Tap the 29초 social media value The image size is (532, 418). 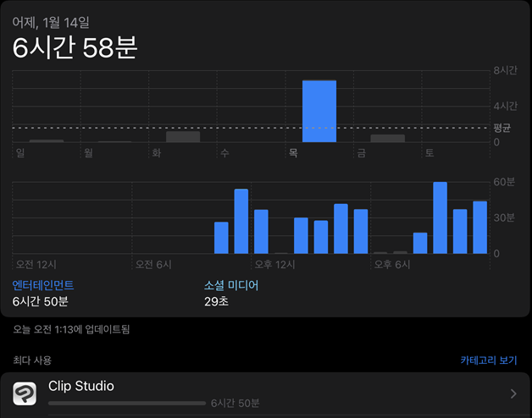click(217, 301)
